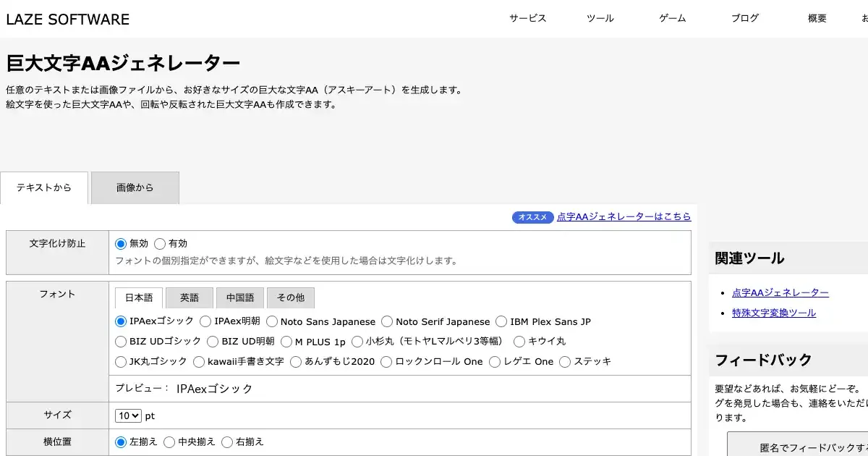Switch to the 画像から tab
The image size is (868, 456).
point(135,188)
